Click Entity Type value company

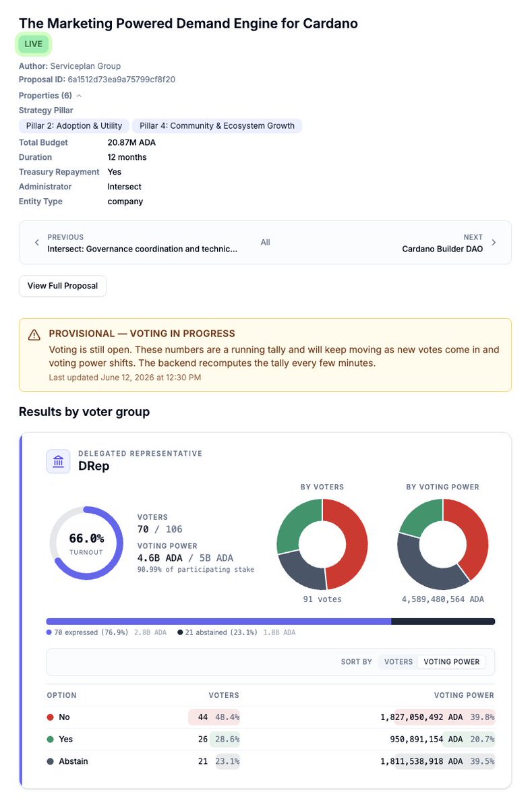(x=125, y=202)
